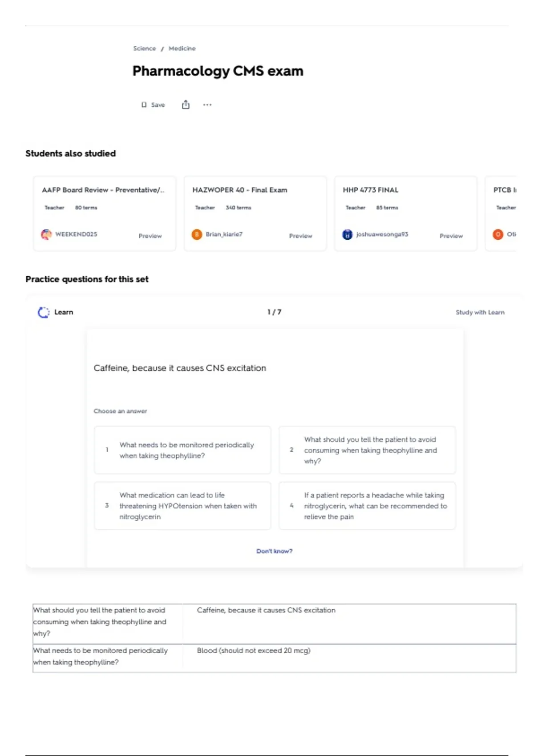This screenshot has width=534, height=756.
Task: Click the share icon near title
Action: [x=186, y=105]
